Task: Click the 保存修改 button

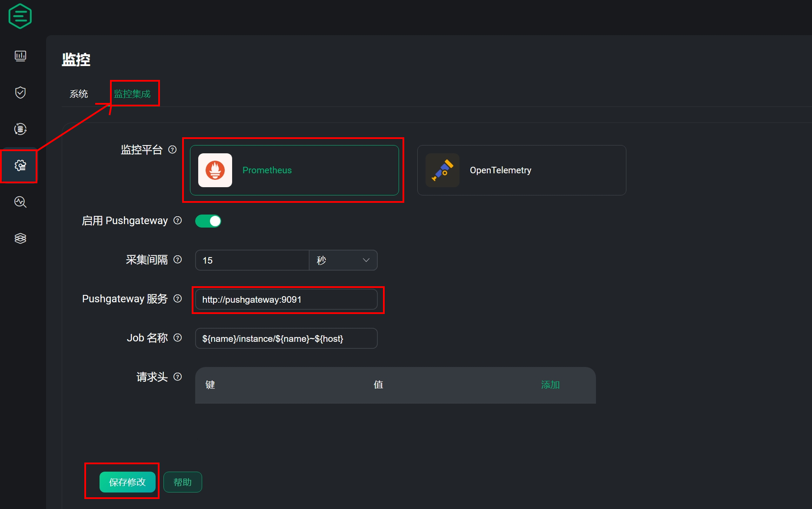Action: (x=127, y=482)
